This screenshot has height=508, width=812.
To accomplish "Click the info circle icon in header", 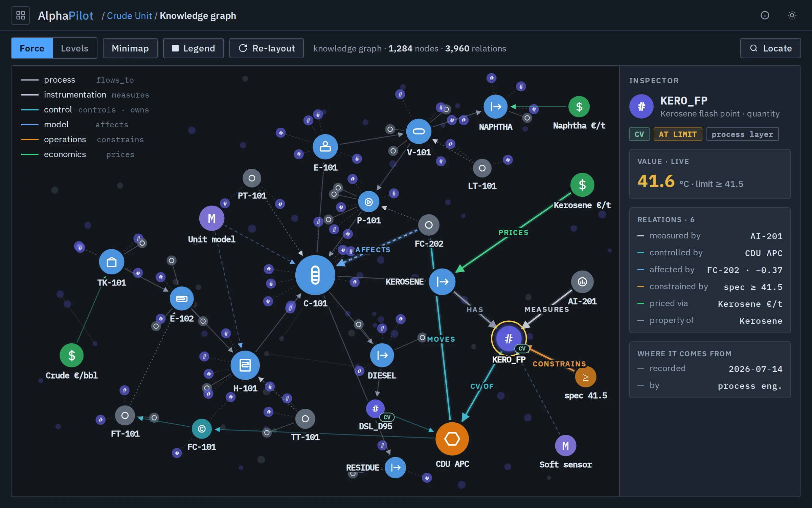I will point(765,16).
